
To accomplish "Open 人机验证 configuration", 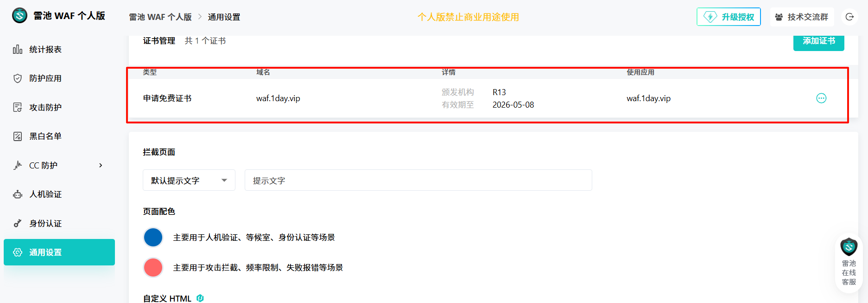I will coord(45,194).
